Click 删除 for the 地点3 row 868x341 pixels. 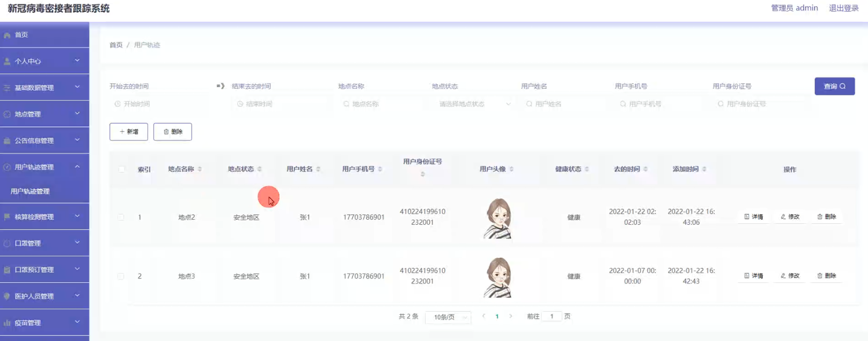[x=826, y=276]
